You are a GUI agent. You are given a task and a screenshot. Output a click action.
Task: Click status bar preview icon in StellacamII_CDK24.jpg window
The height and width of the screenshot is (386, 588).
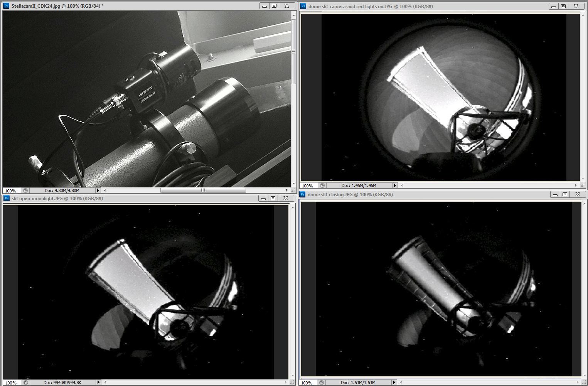[25, 190]
